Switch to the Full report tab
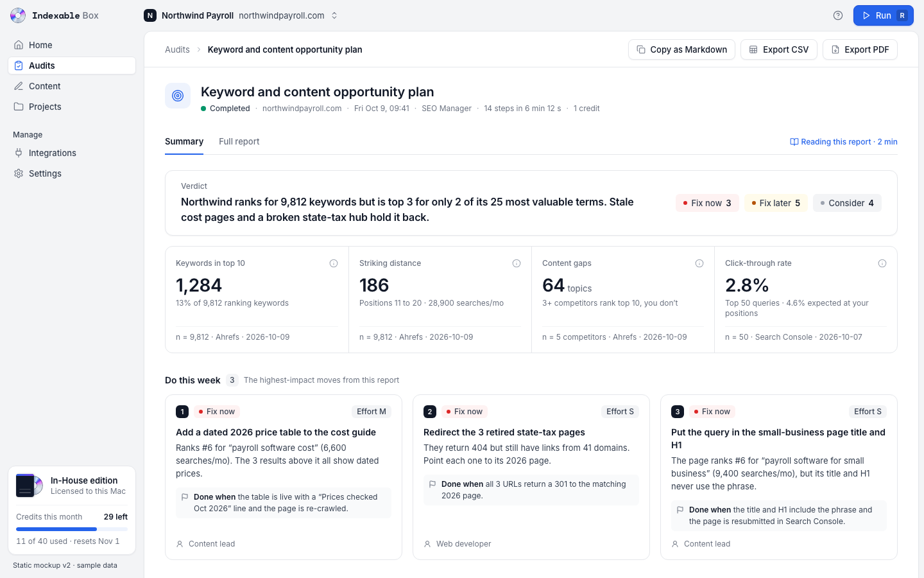 coord(239,142)
